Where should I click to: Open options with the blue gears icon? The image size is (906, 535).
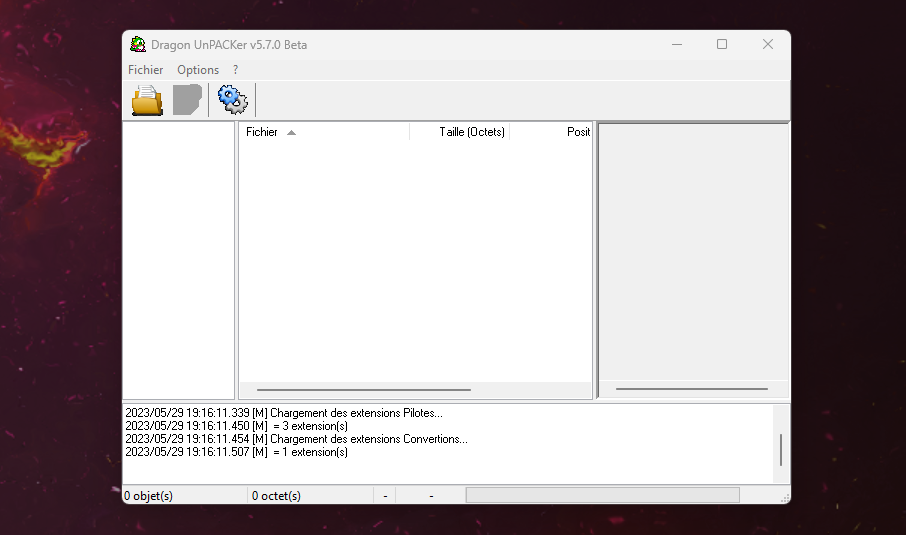pyautogui.click(x=232, y=100)
